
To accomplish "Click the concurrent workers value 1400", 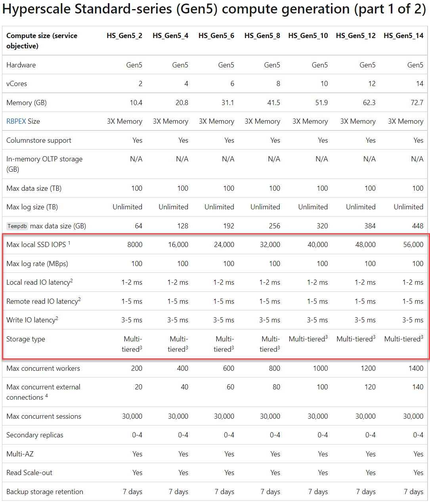I will tap(416, 368).
